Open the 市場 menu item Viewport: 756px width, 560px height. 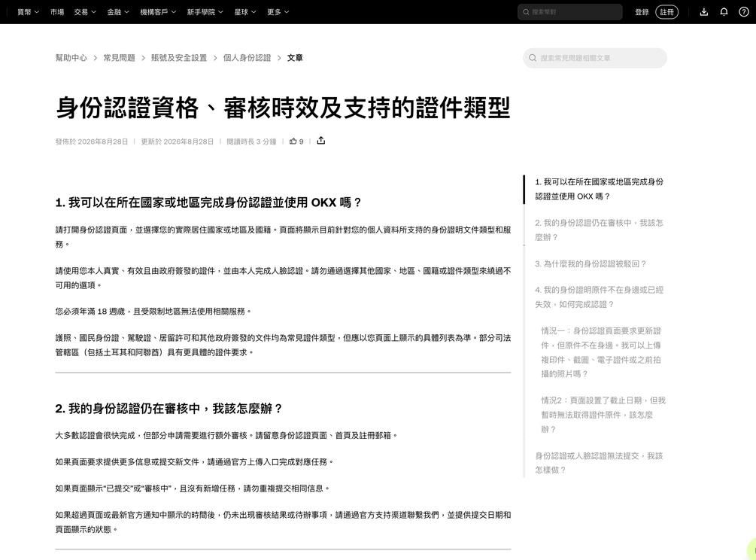click(x=57, y=12)
